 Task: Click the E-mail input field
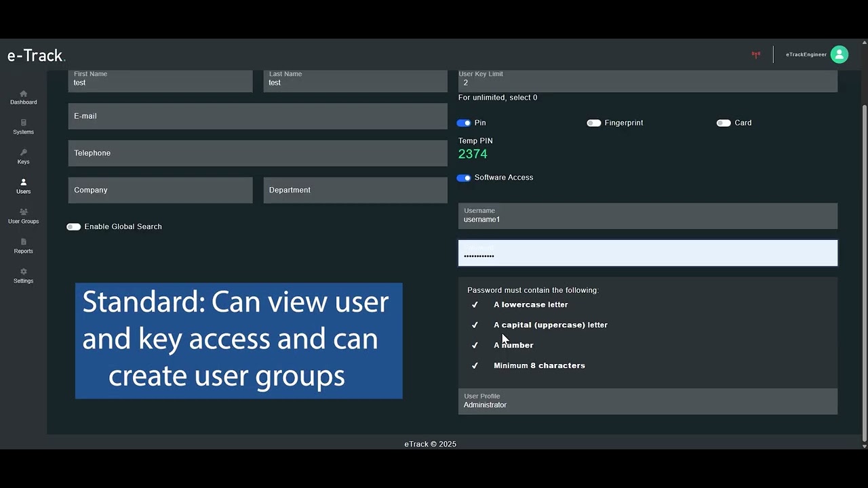pyautogui.click(x=258, y=116)
